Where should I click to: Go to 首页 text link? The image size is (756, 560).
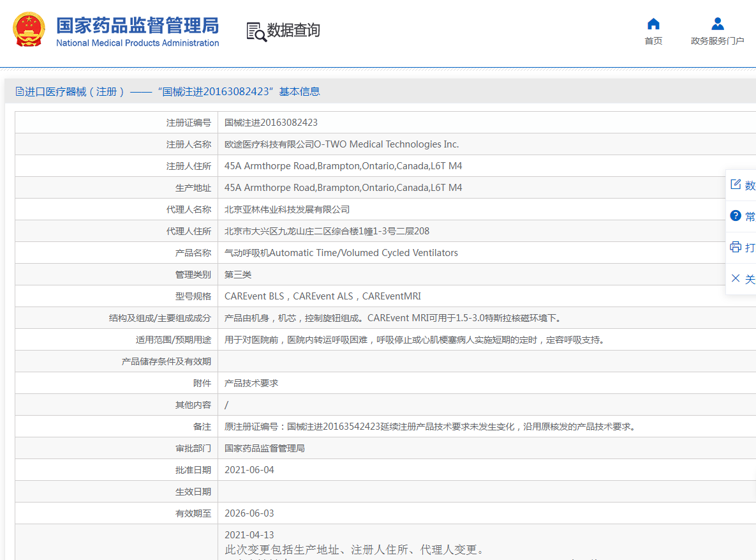click(653, 41)
